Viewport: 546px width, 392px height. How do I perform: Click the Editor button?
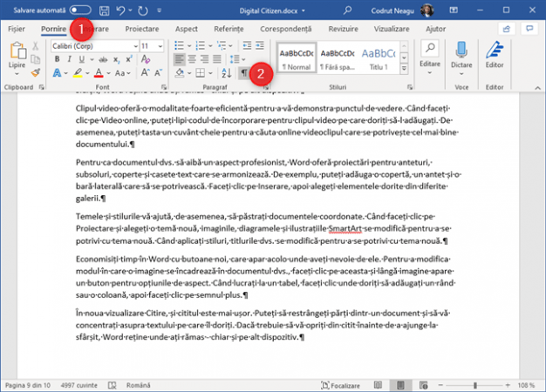495,56
